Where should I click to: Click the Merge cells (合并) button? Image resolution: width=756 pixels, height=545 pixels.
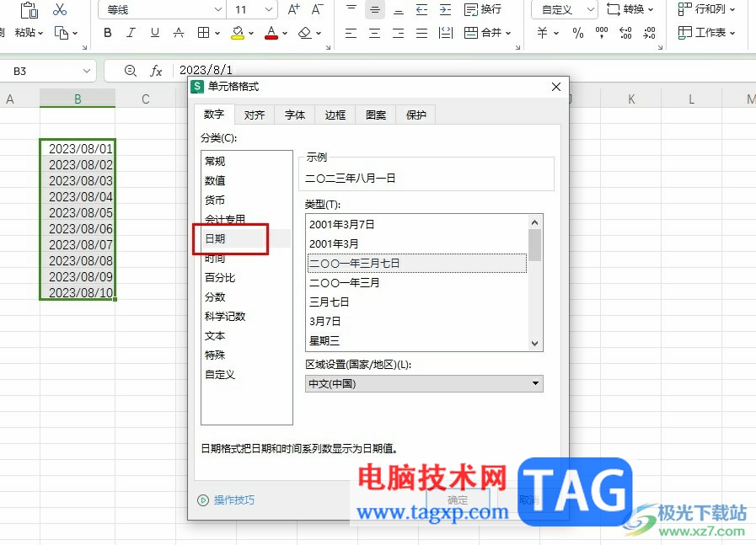coord(483,33)
